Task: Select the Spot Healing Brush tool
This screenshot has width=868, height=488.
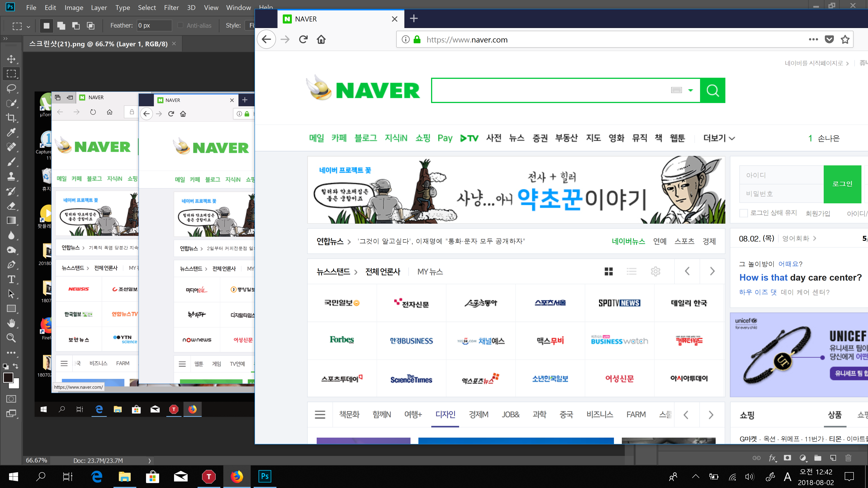Action: [x=11, y=147]
